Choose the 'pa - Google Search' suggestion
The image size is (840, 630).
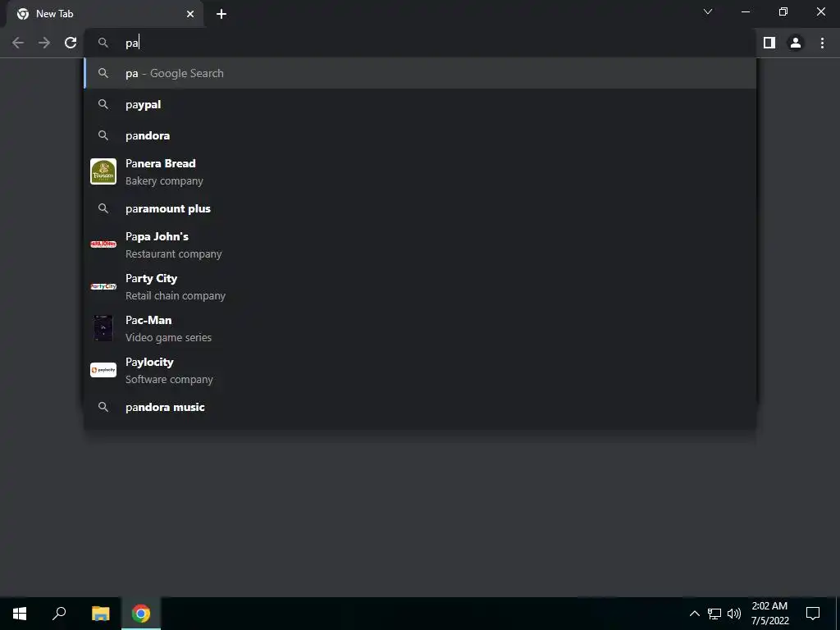[x=421, y=73]
